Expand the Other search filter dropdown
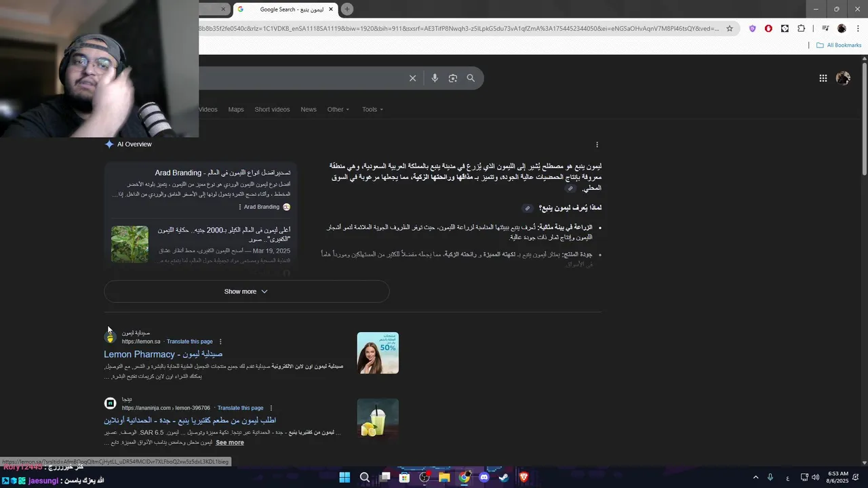 pyautogui.click(x=338, y=109)
